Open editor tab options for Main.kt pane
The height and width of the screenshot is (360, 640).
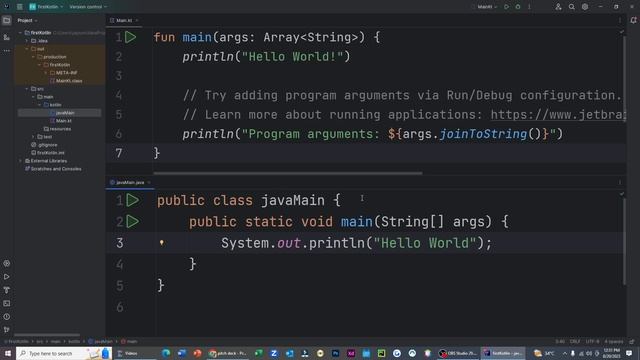pos(620,20)
